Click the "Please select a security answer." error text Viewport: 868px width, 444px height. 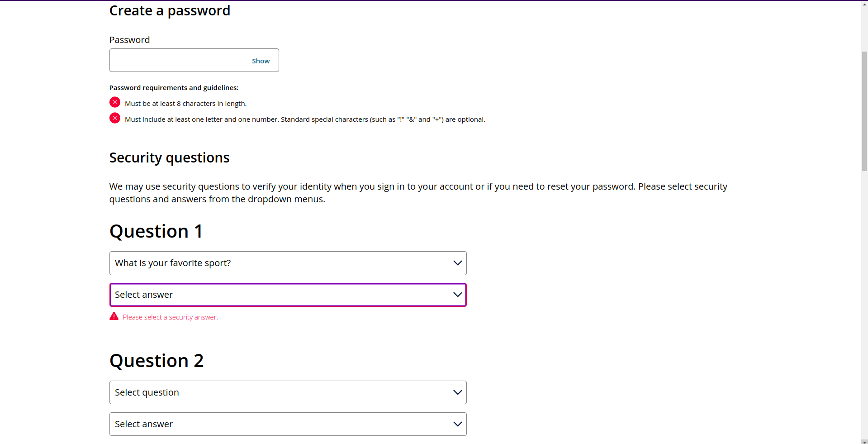(x=170, y=317)
